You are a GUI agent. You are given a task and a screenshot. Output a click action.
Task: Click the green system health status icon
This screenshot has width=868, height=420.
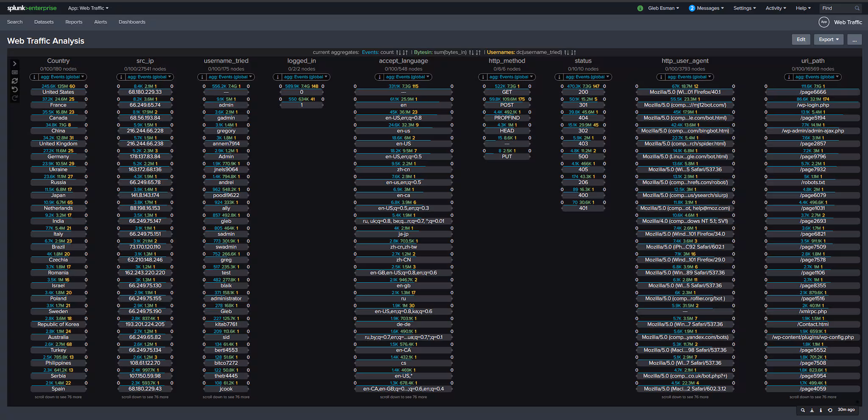[x=640, y=8]
